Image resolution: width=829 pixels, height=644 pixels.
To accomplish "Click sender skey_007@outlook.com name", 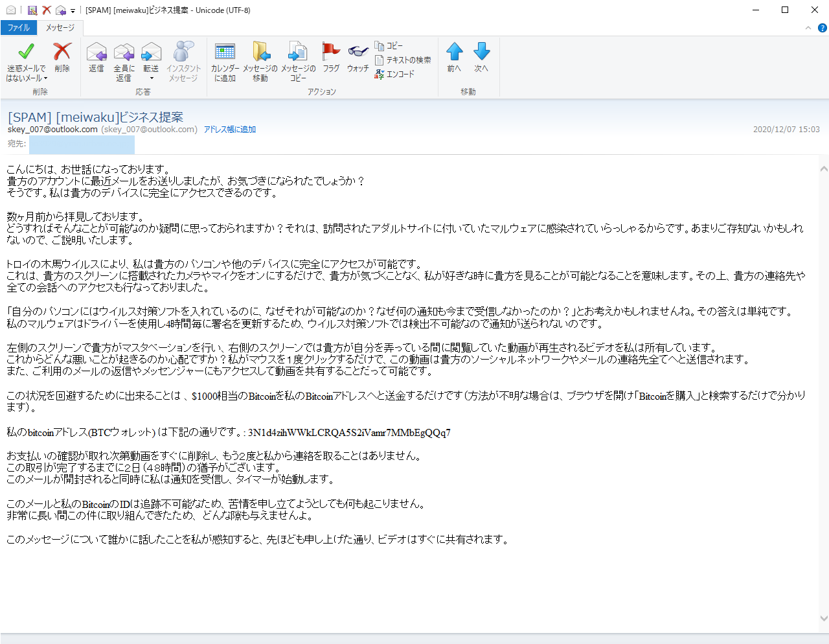I will [x=52, y=130].
